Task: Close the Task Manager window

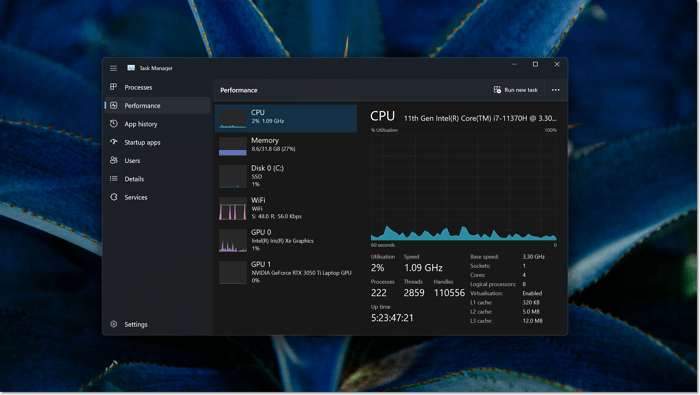Action: click(557, 64)
